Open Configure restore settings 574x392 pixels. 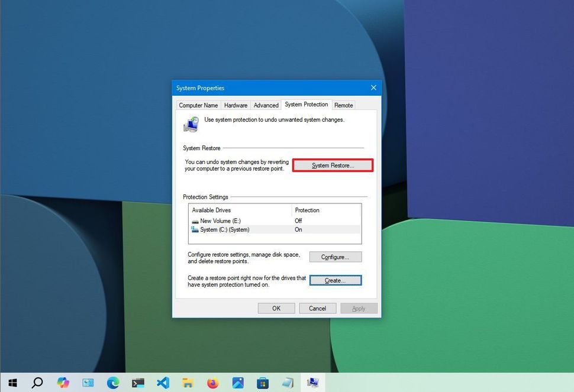335,257
